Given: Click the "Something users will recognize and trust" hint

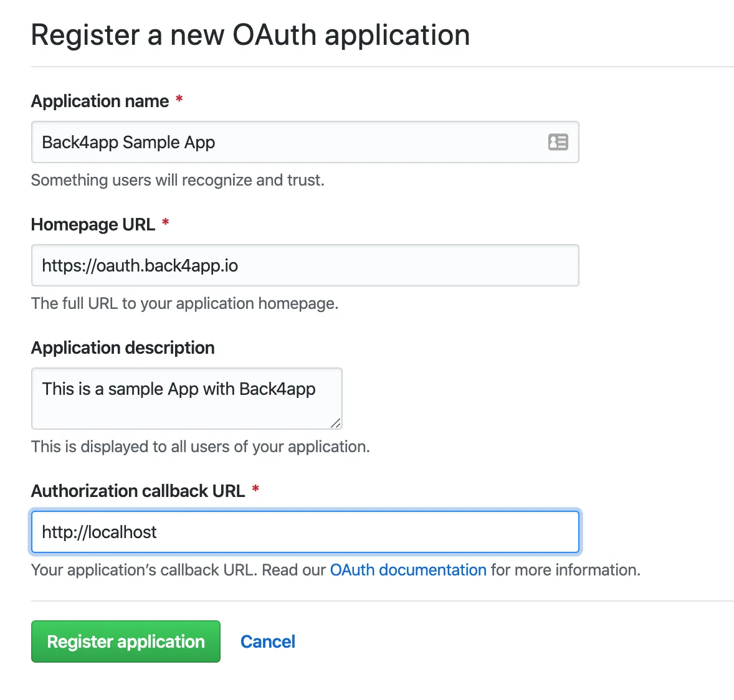Looking at the screenshot, I should 178,180.
